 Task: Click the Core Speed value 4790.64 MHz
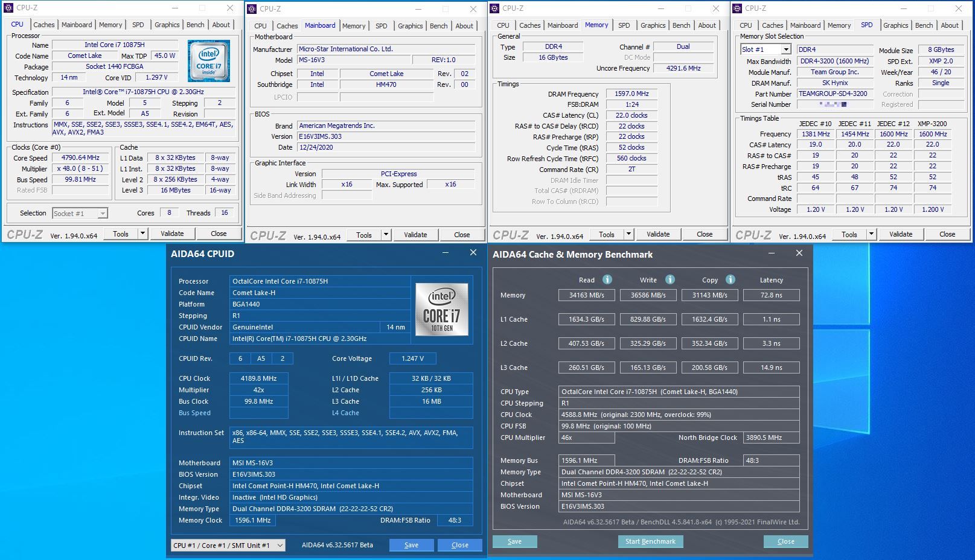click(x=80, y=157)
